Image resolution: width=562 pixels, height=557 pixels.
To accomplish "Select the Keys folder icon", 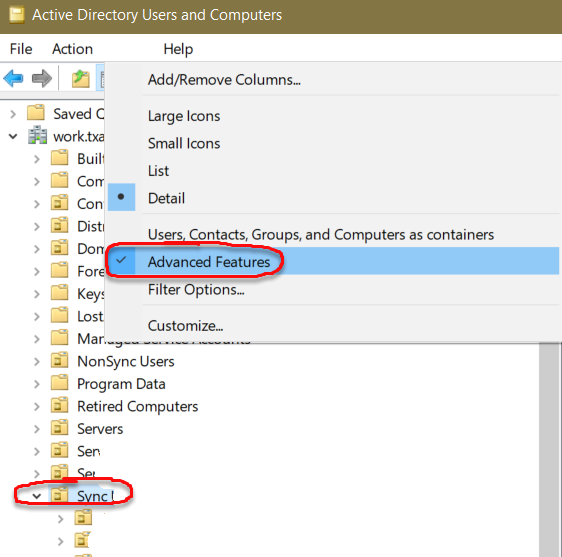I will coord(59,292).
